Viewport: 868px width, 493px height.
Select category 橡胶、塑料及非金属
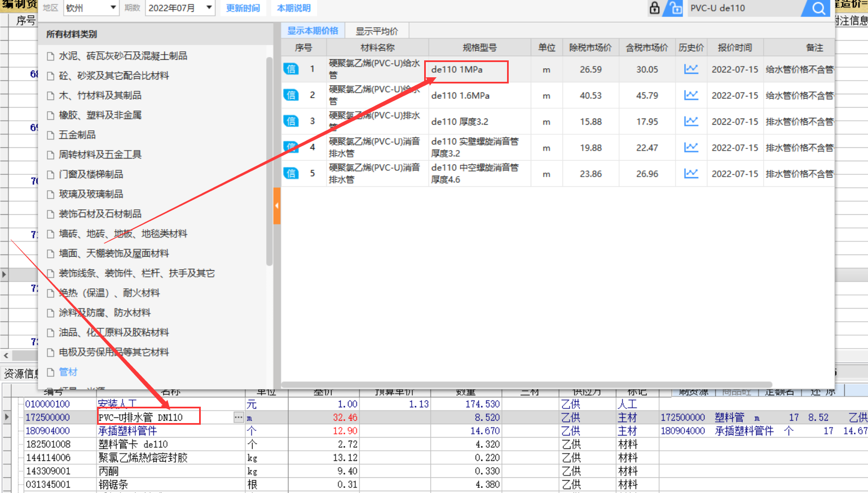100,115
